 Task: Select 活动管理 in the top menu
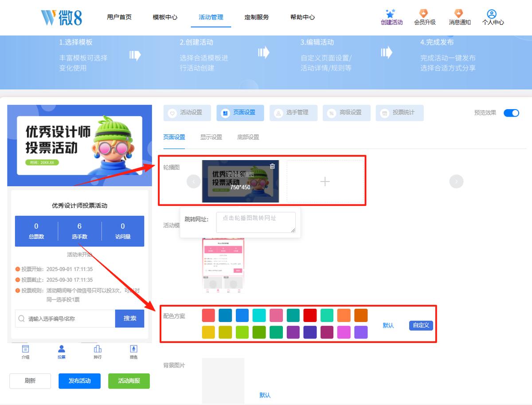click(211, 17)
